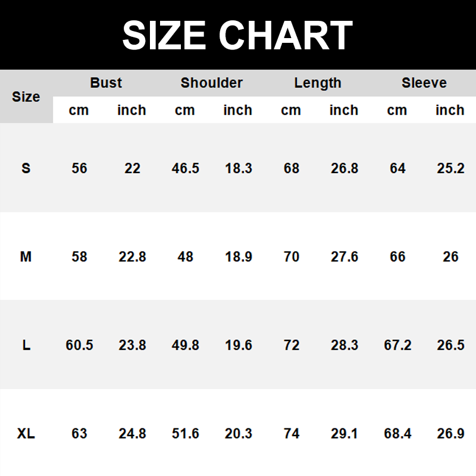Click the Shoulder column header

pos(211,83)
